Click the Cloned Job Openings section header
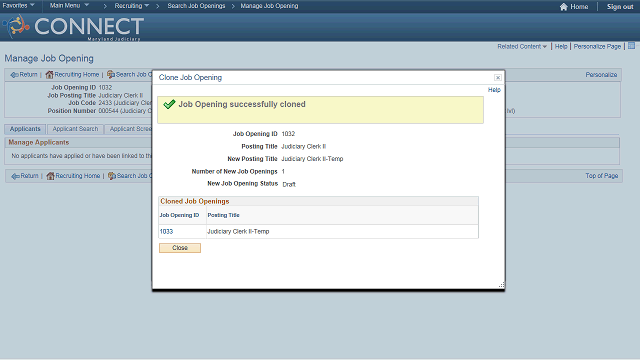Viewport: 640px width, 360px height. [195, 201]
